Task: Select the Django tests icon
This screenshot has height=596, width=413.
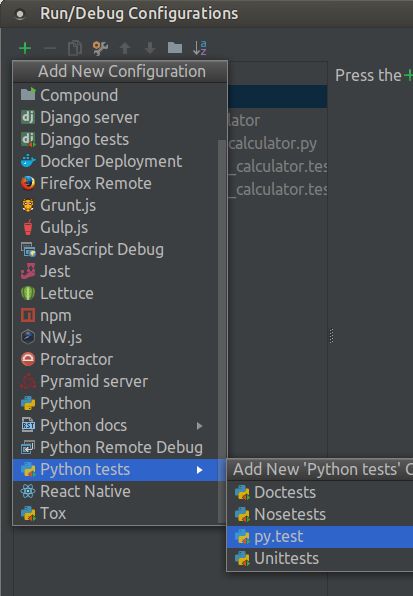Action: pos(28,139)
